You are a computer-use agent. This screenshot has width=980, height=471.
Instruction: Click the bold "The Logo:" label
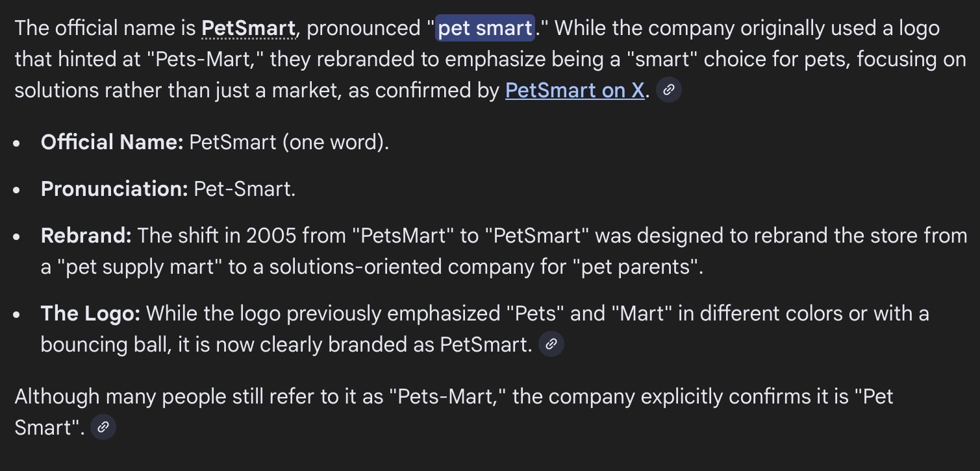click(x=90, y=313)
